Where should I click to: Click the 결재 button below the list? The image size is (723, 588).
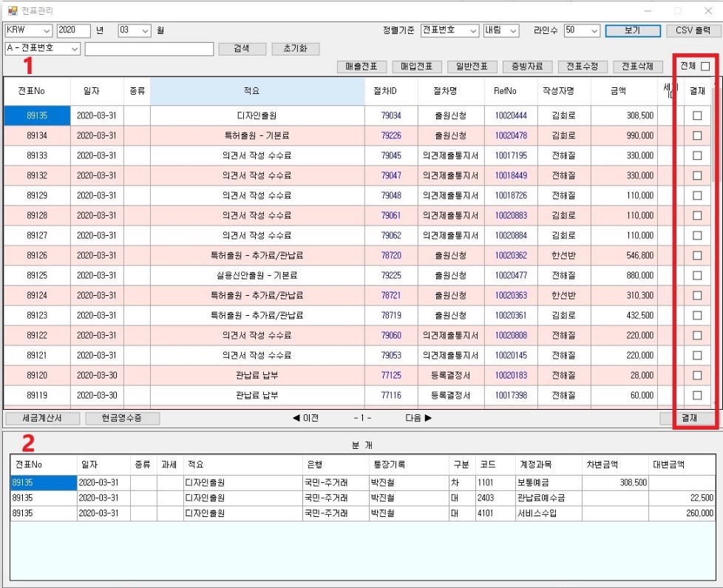click(689, 419)
